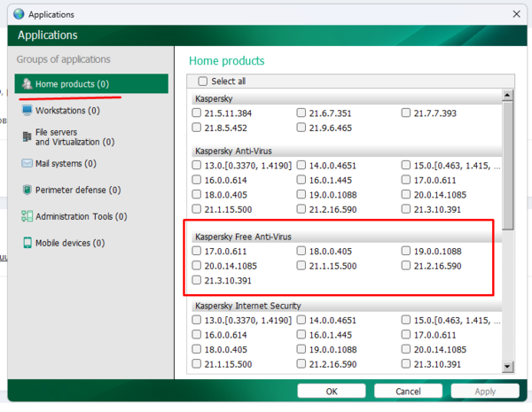532x412 pixels.
Task: Click the Workstations monitor icon
Action: coord(27,110)
